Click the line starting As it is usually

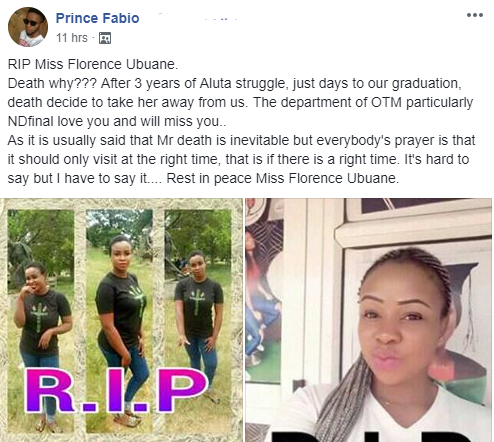click(241, 140)
